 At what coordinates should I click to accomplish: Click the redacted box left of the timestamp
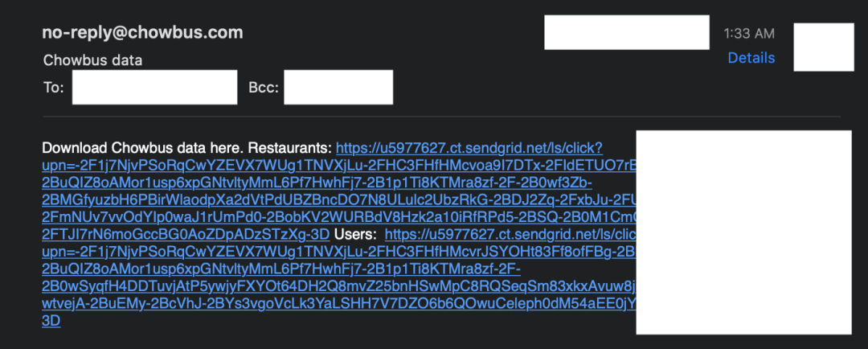tap(627, 32)
